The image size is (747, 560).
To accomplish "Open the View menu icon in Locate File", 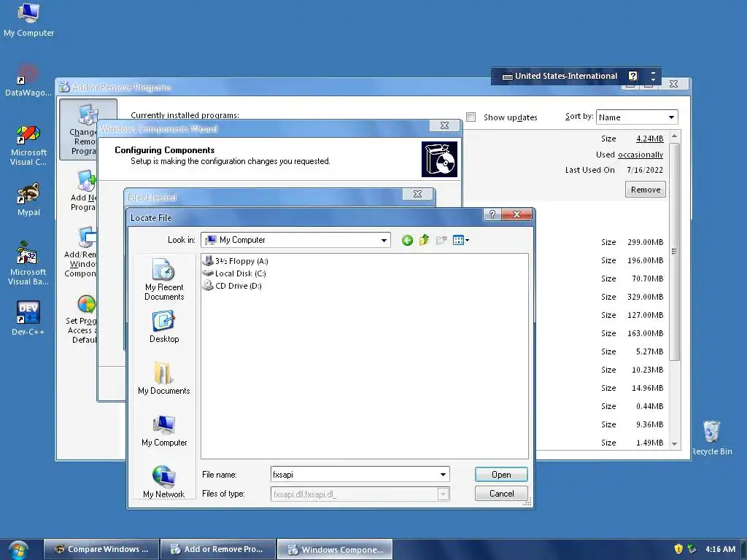I will [460, 241].
